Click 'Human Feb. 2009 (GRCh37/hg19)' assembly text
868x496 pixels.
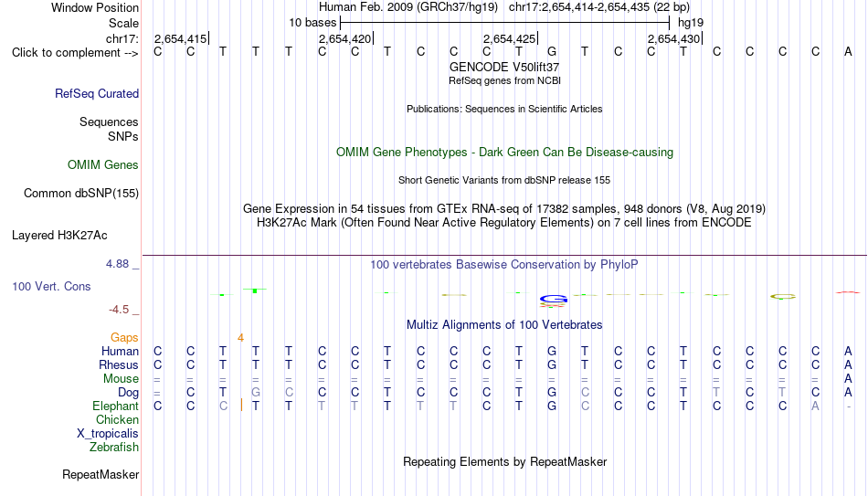pos(408,7)
